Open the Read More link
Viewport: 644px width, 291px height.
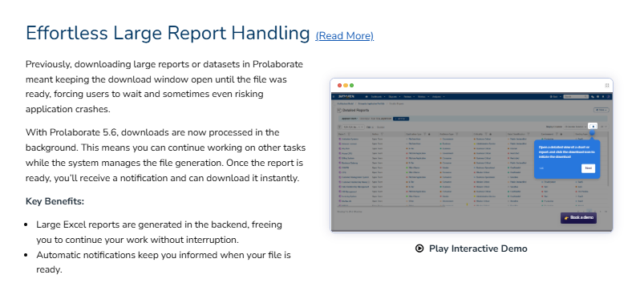click(x=345, y=36)
